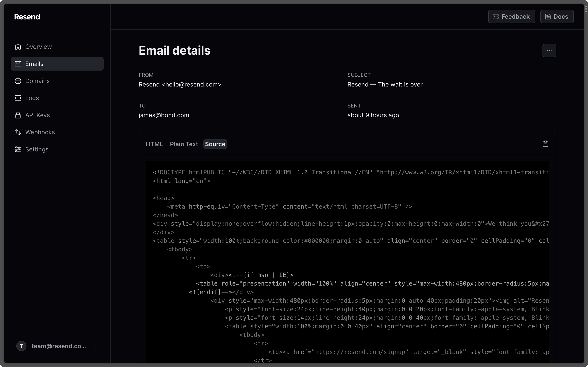Click the Settings sliders icon

[x=18, y=149]
